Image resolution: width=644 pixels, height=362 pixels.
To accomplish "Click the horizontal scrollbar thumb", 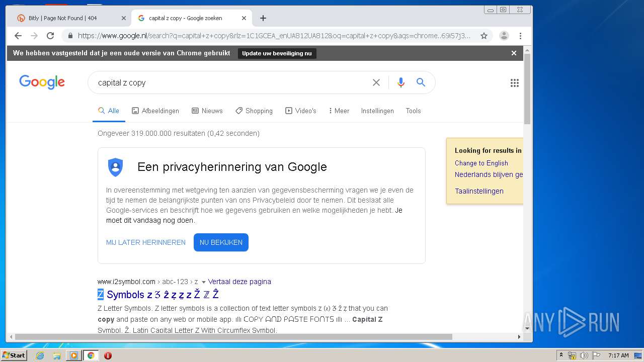I will 233,337.
